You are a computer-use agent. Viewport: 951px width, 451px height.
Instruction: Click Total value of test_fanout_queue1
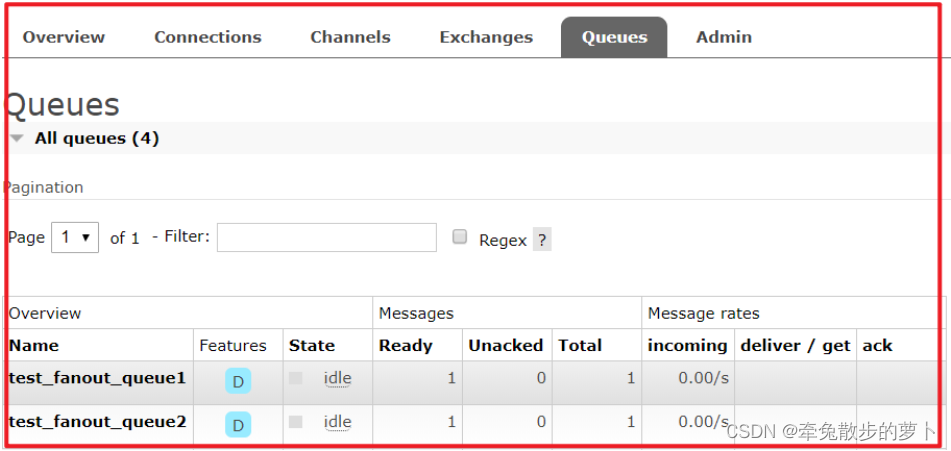coord(631,378)
